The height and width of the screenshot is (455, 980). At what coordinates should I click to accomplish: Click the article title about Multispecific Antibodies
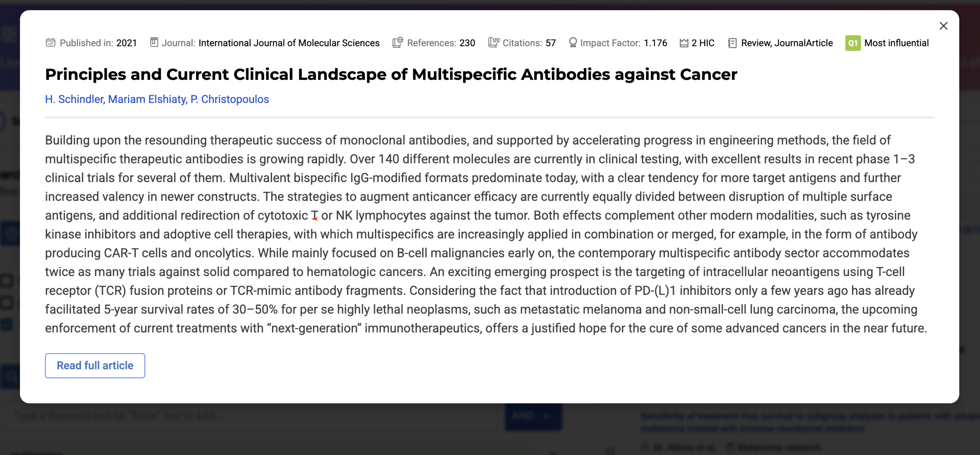[x=391, y=74]
